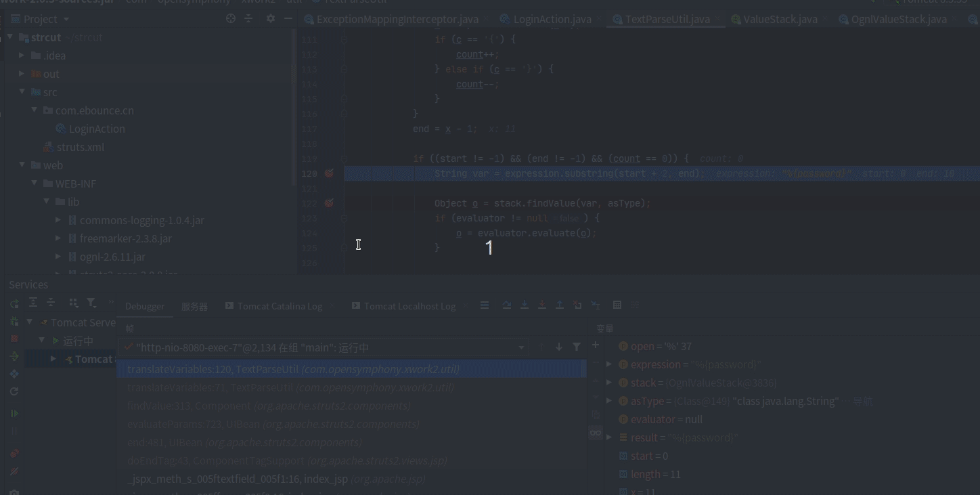Viewport: 980px width, 495px height.
Task: Toggle the glasses watches-view button
Action: tap(596, 433)
